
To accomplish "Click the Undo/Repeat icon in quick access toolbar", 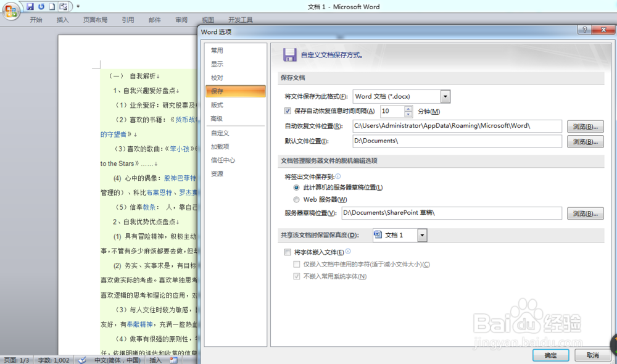I will coord(41,6).
